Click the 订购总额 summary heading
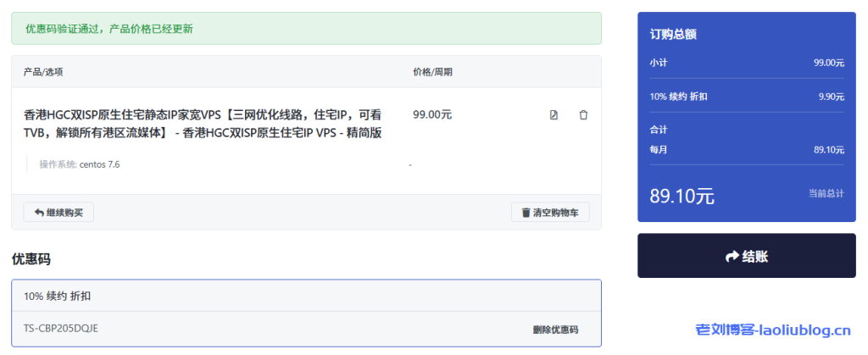868x355 pixels. (x=673, y=35)
